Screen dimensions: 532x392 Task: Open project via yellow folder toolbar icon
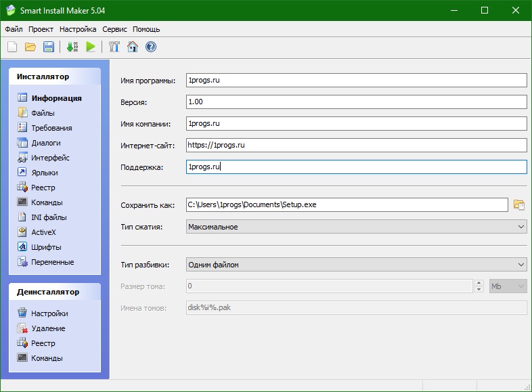[30, 47]
